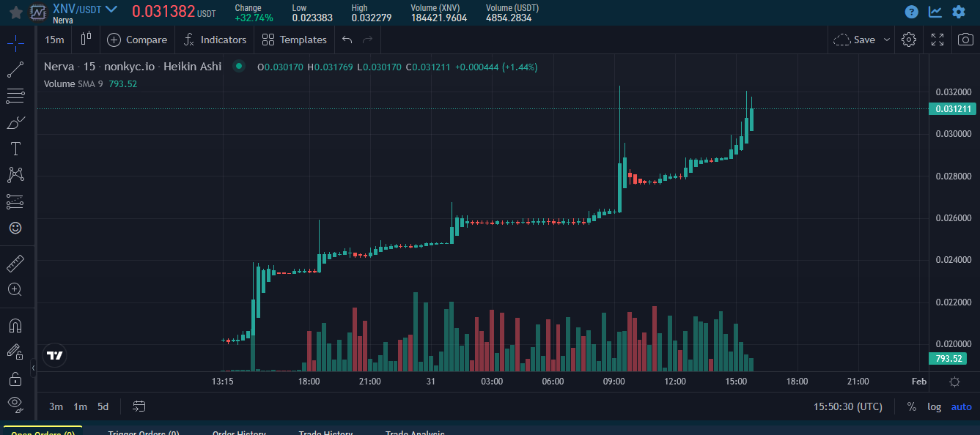Add XNV/USDT to favorites with the star
Screen dimensions: 980x435
click(15, 12)
